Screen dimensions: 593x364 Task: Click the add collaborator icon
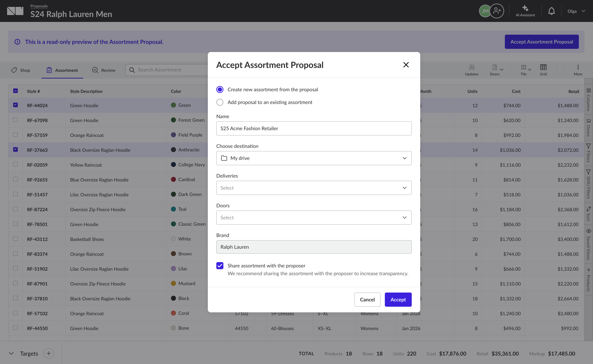point(497,11)
